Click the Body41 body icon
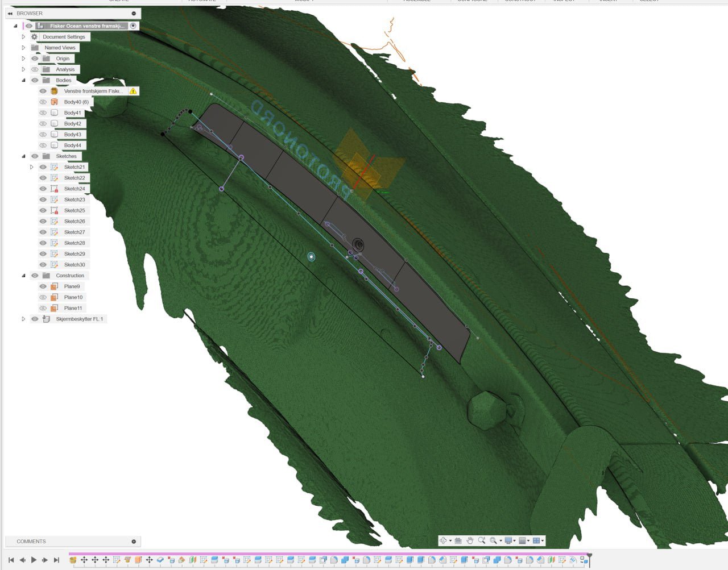This screenshot has height=570, width=728. (55, 113)
